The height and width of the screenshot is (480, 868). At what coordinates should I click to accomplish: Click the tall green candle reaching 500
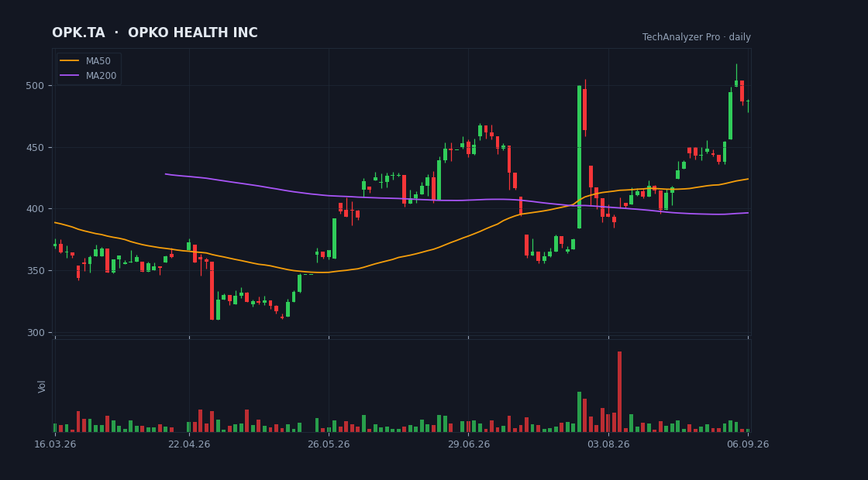579,157
